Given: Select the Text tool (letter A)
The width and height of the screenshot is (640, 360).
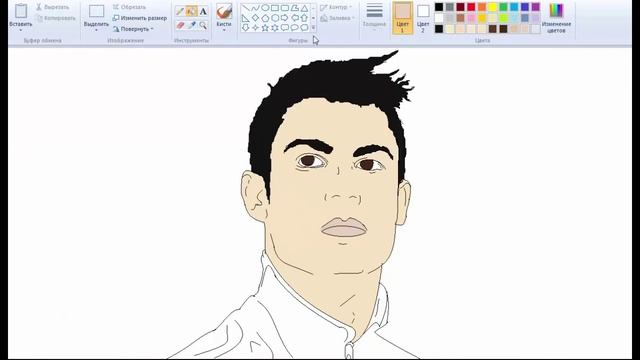Looking at the screenshot, I should point(203,11).
